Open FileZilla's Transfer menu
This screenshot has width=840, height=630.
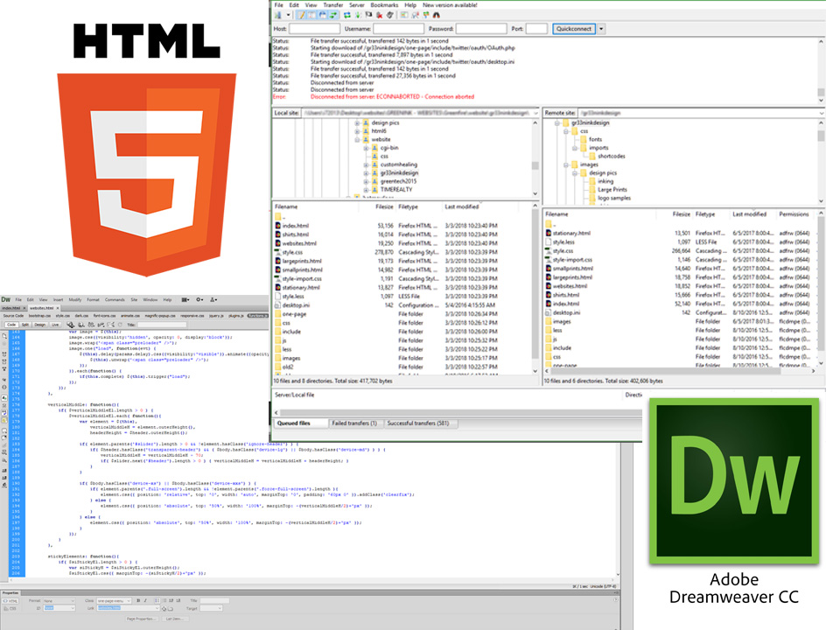(x=332, y=5)
